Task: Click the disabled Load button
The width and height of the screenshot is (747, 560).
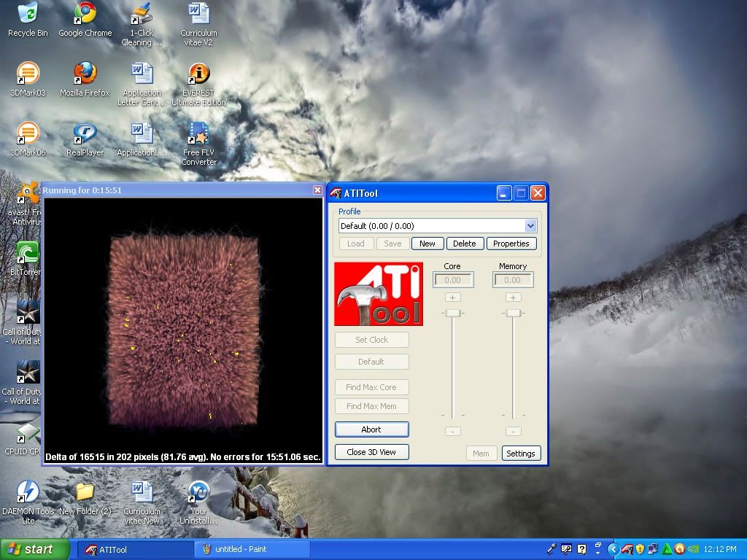Action: click(356, 244)
